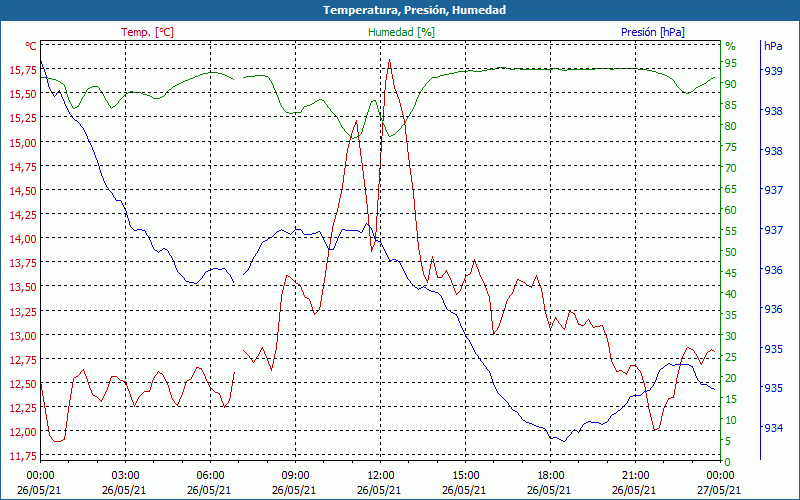Click green humidity axis value '65'

pos(731,189)
